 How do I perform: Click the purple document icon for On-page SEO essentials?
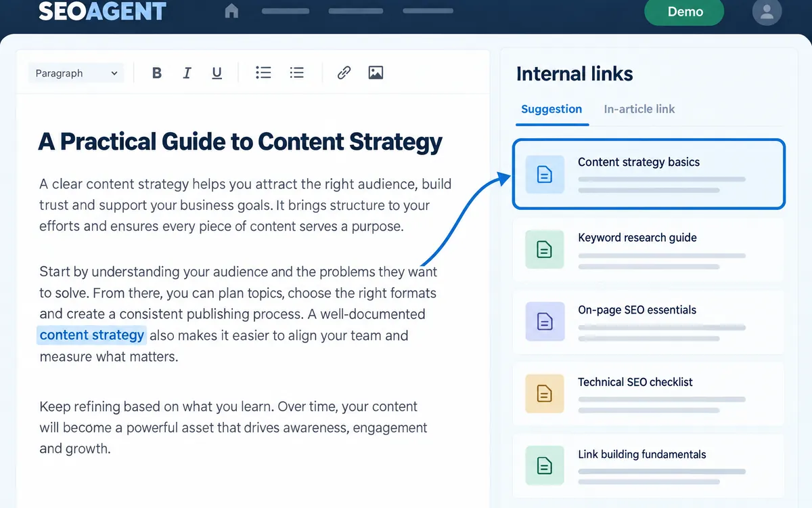[x=544, y=322]
